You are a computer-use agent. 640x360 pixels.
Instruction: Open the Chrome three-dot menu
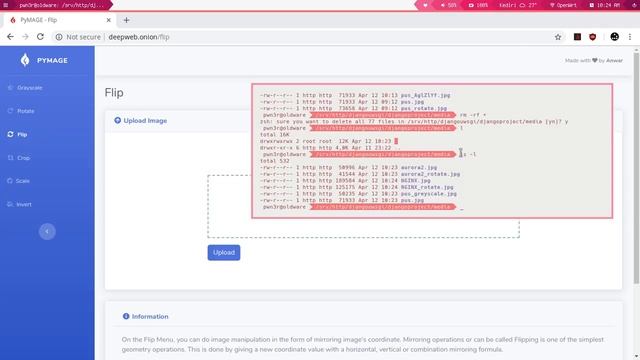pyautogui.click(x=630, y=37)
